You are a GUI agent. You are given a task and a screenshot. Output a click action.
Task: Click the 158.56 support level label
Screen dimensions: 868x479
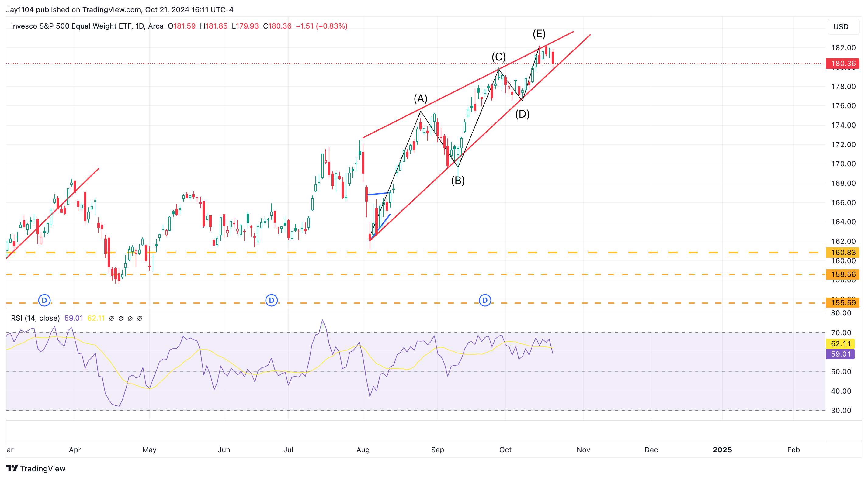[843, 274]
